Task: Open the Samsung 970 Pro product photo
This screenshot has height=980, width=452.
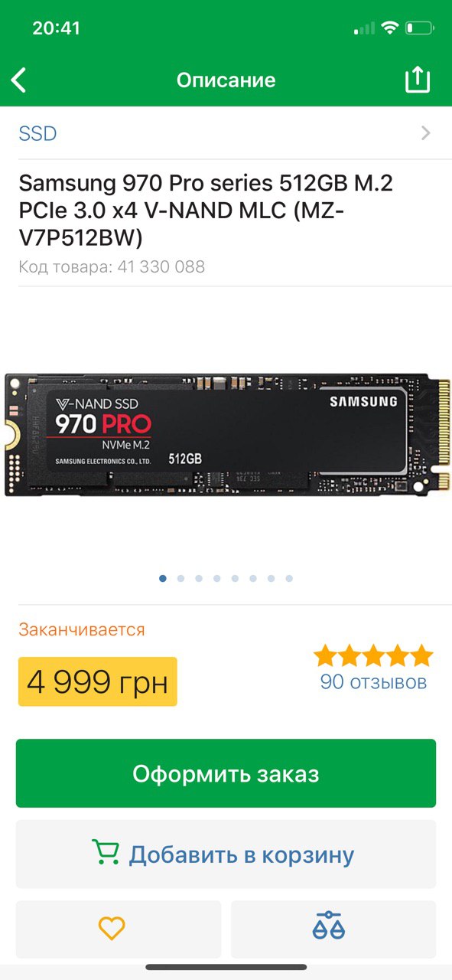Action: 226,434
